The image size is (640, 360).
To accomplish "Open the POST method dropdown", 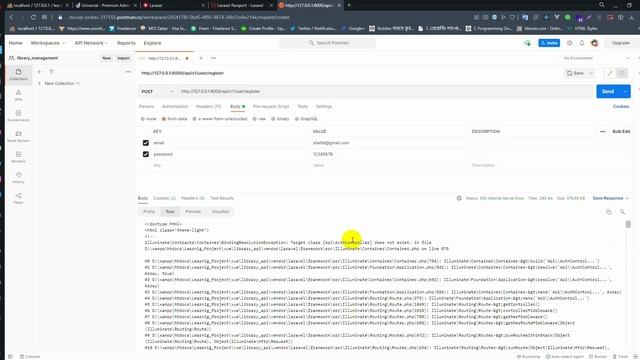I will pos(158,91).
